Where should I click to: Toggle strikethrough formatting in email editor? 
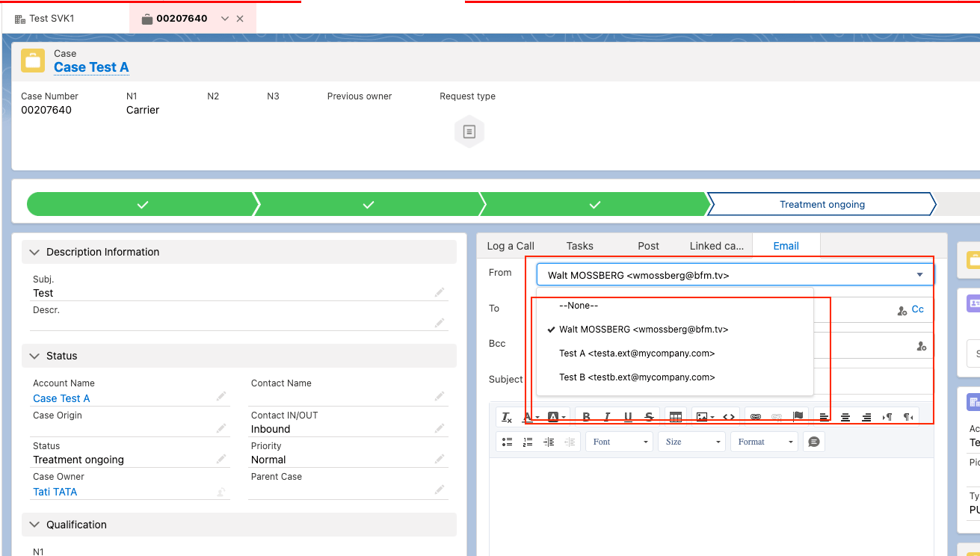click(x=649, y=417)
